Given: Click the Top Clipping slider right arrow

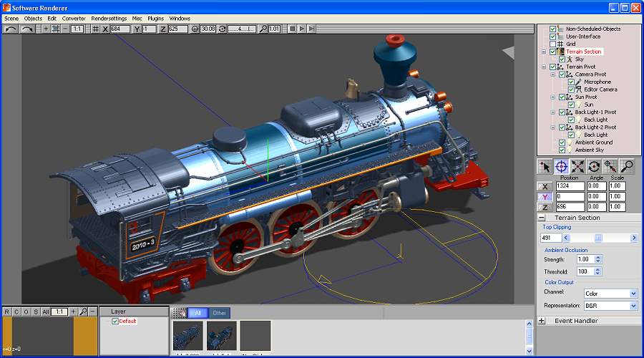Looking at the screenshot, I should click(634, 238).
